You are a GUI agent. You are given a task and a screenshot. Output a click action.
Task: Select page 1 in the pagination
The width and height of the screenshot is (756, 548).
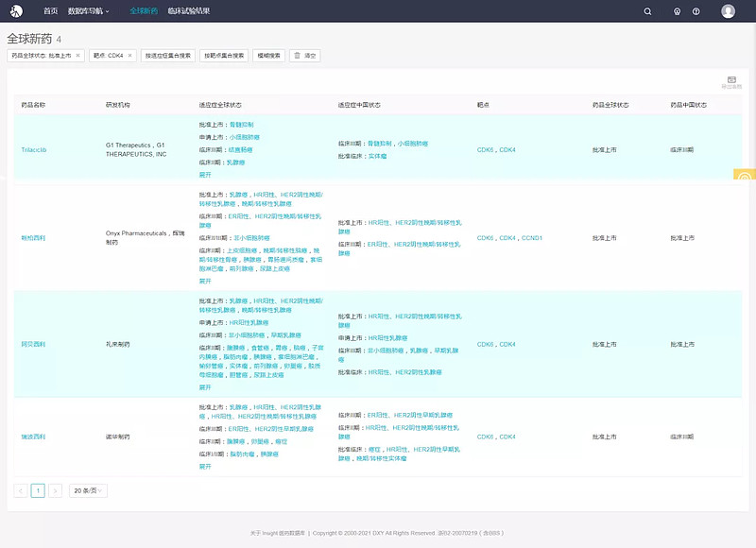[38, 490]
